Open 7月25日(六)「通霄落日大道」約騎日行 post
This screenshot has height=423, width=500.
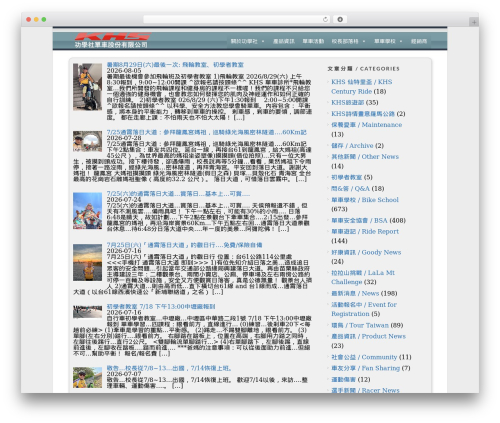coord(184,245)
